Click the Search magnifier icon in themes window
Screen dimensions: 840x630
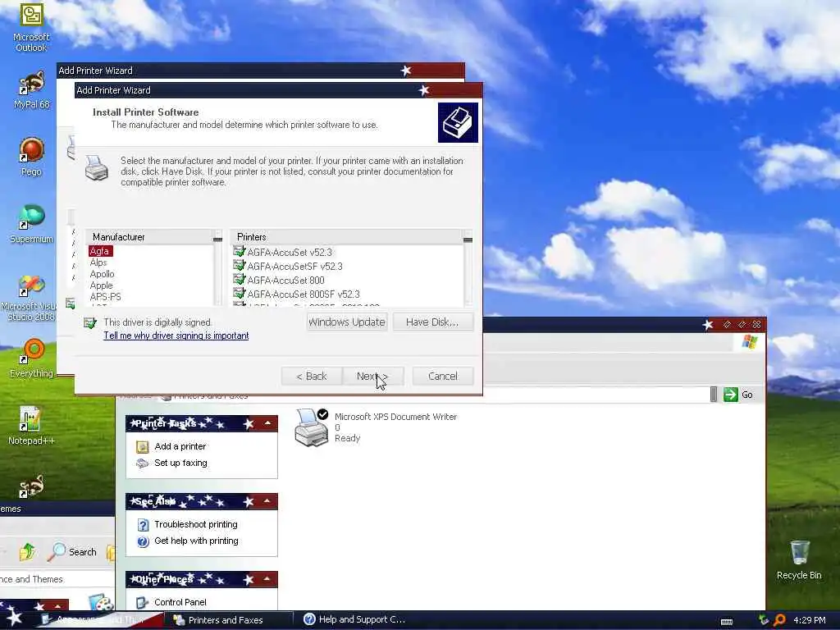57,552
